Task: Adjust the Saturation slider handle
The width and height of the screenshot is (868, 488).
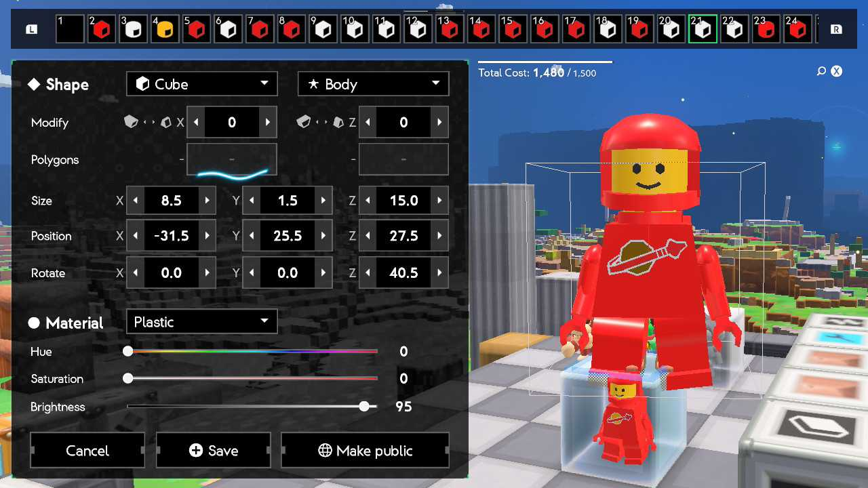Action: click(x=127, y=379)
